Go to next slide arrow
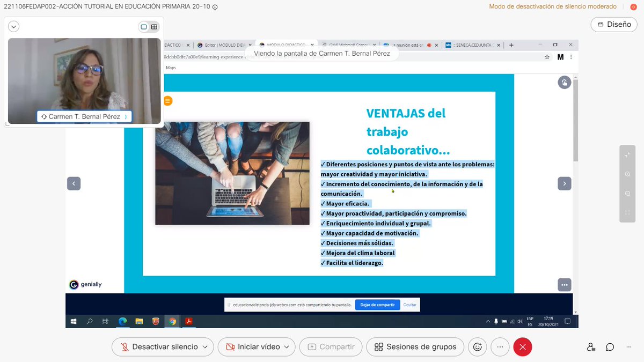 click(x=564, y=183)
